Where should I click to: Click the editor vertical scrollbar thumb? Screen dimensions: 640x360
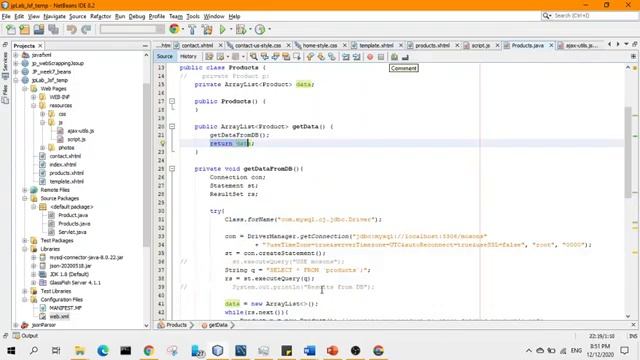point(628,151)
